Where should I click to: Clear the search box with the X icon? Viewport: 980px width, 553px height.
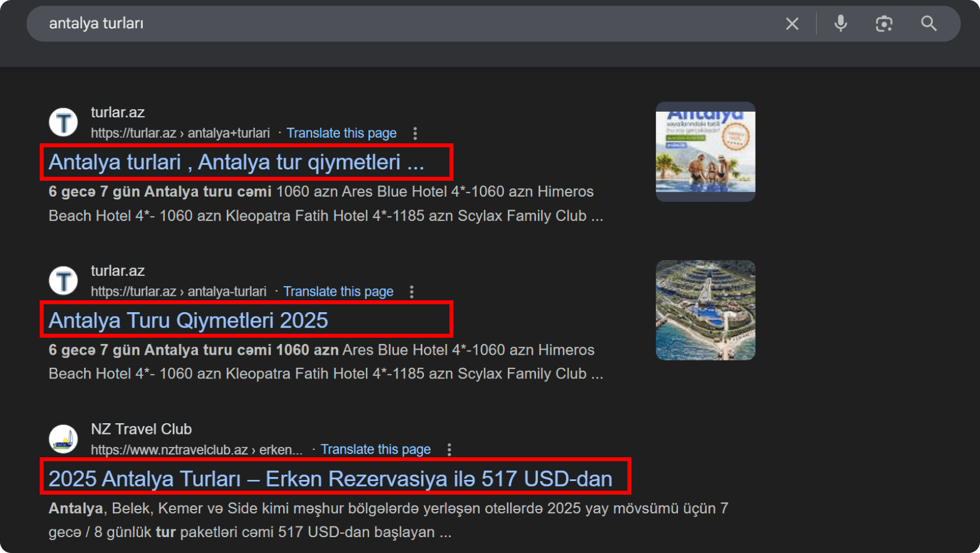(x=792, y=24)
